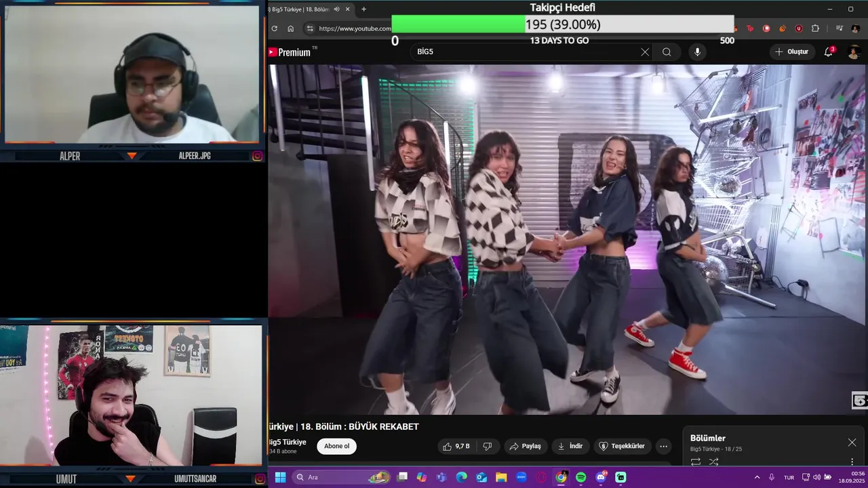
Task: Focus the BİG5 search field
Action: point(526,52)
